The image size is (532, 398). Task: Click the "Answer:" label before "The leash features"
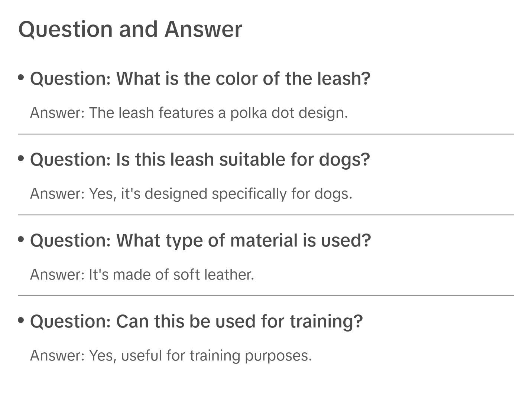pyautogui.click(x=58, y=113)
